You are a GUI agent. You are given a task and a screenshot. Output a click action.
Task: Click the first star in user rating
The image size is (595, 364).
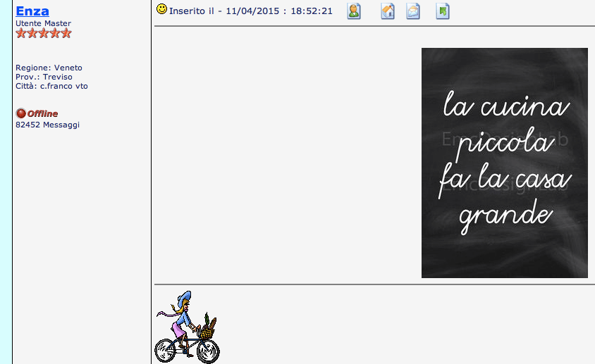point(20,33)
